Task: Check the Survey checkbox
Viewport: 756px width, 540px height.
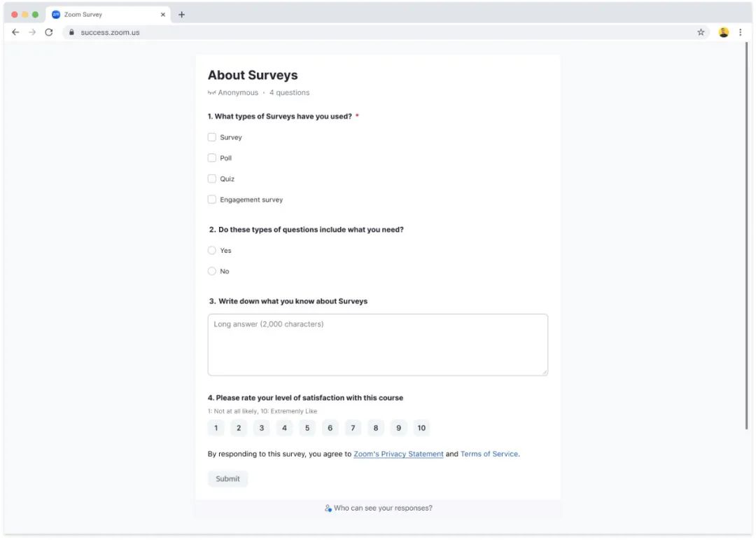Action: (212, 137)
